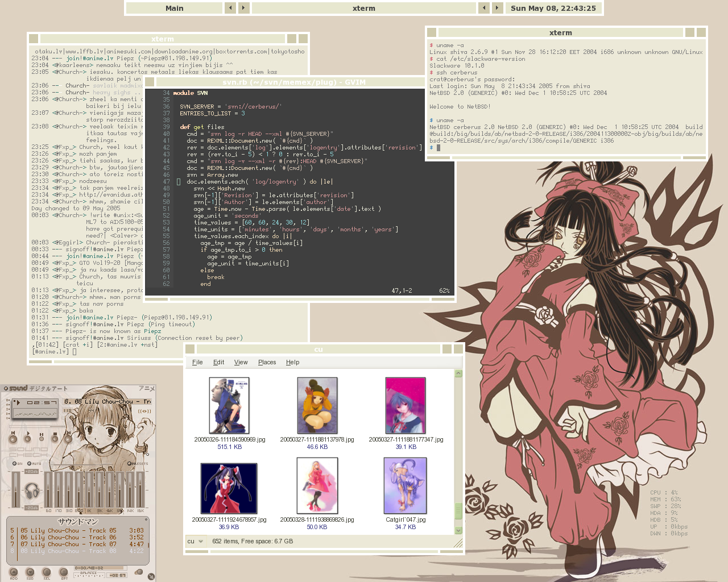Click the playlist OPT button
This screenshot has height=582, width=728.
click(64, 572)
